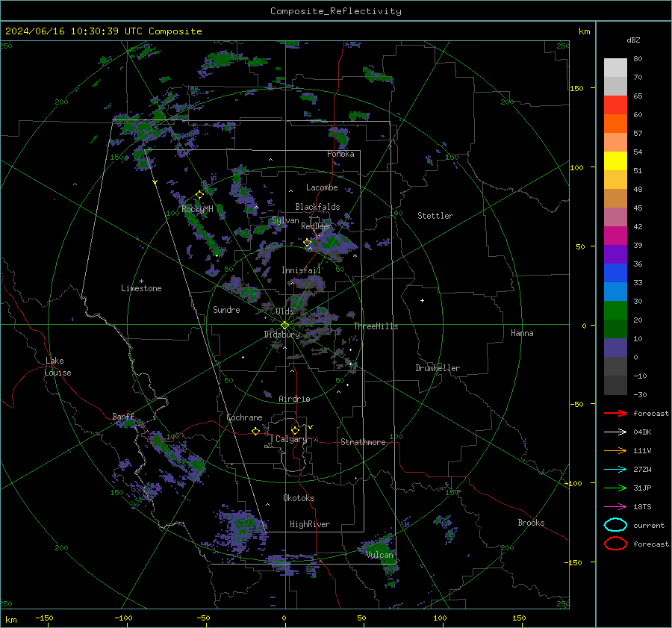Screen dimensions: 672x628
Task: Pick the green 31JP arrow icon
Action: click(x=615, y=488)
